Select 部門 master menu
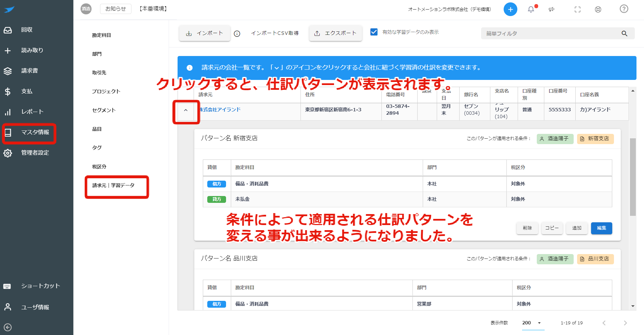This screenshot has height=335, width=644. tap(97, 54)
